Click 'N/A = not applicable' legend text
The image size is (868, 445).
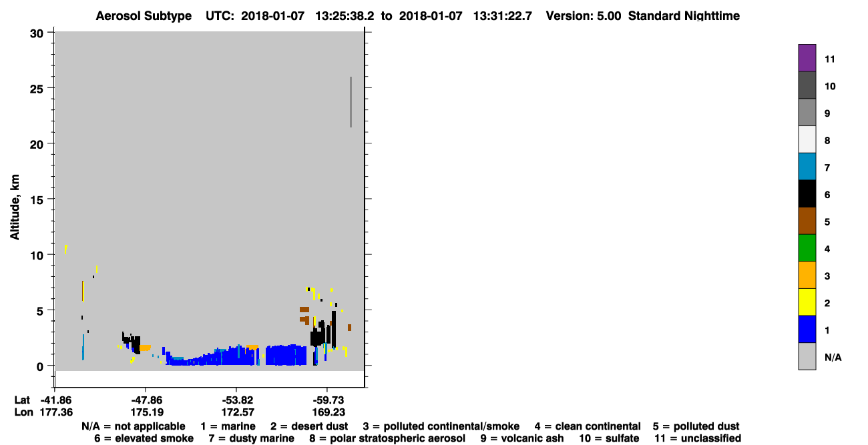point(134,426)
